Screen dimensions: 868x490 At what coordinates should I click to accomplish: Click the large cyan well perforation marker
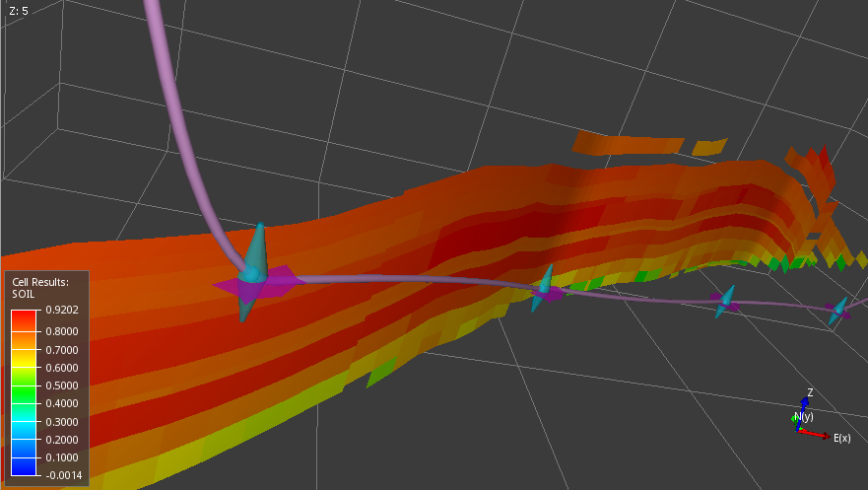click(x=253, y=271)
